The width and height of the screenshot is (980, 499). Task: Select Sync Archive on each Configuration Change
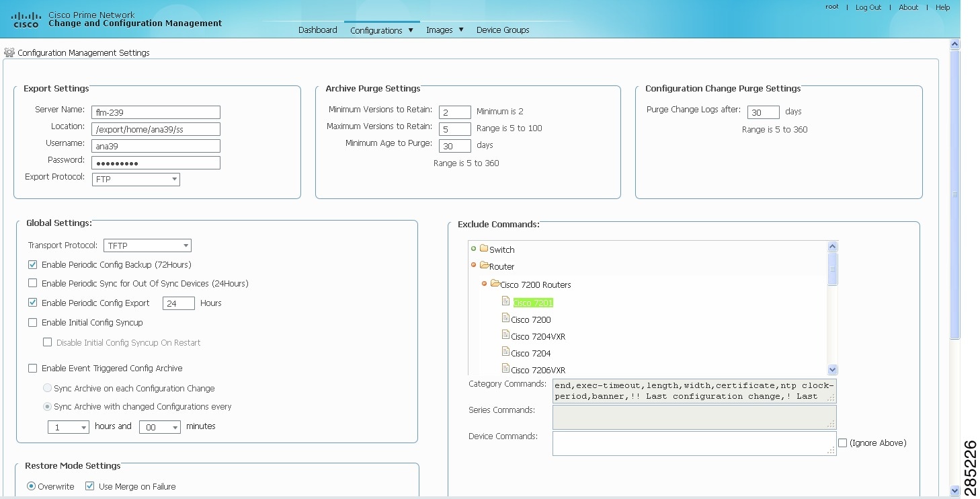click(47, 388)
